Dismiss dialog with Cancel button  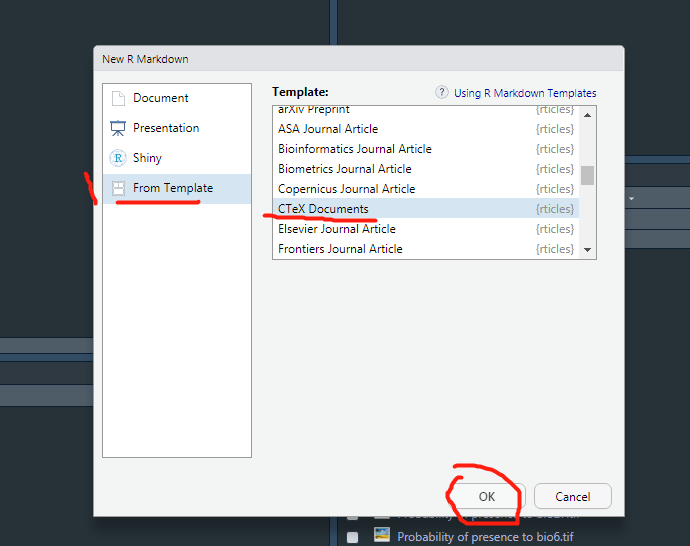point(573,497)
